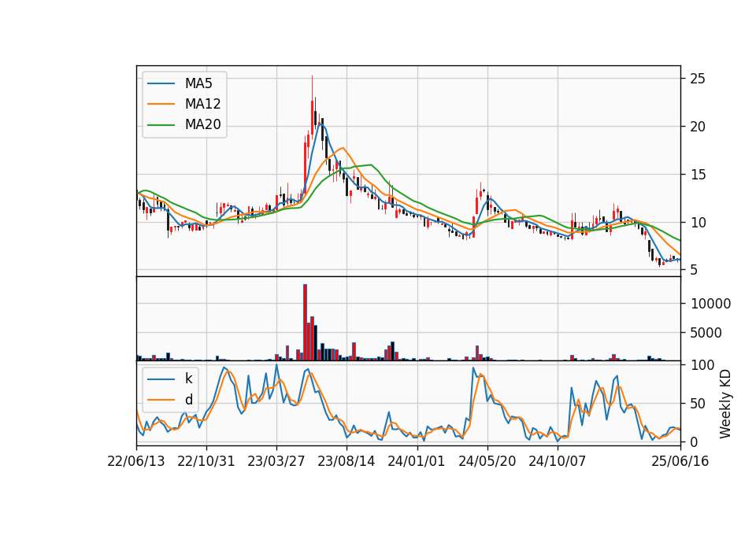Click the price axis value 15

tap(698, 175)
